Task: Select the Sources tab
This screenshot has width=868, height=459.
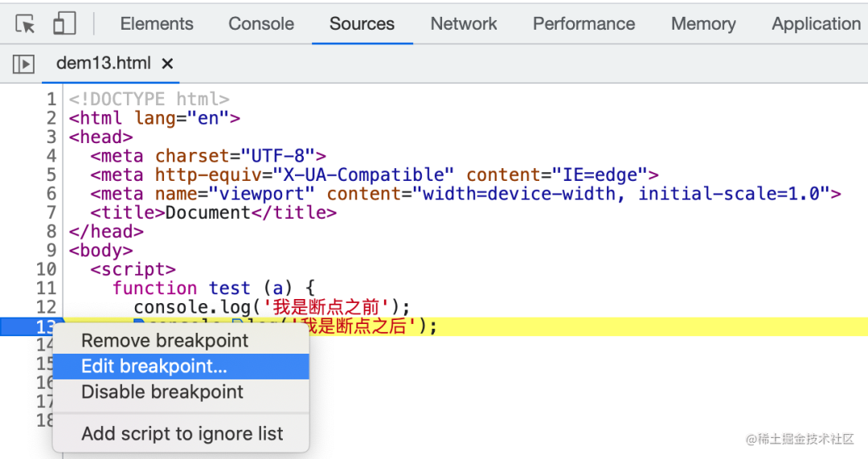Action: (x=362, y=24)
